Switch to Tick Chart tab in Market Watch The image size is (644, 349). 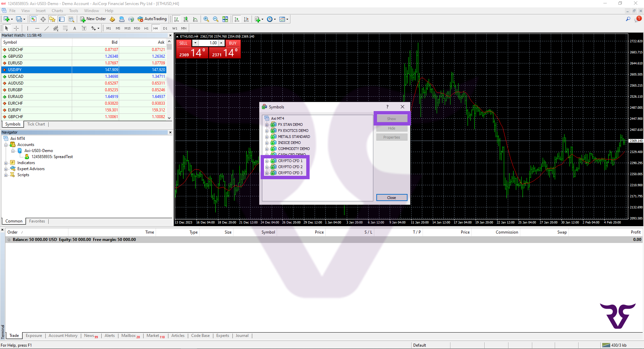point(36,124)
